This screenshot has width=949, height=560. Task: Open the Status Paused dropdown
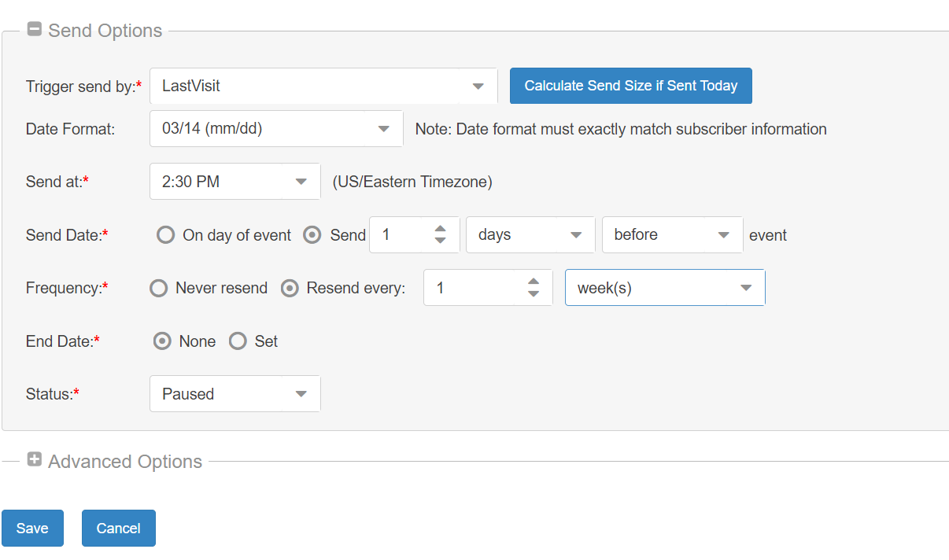click(x=234, y=394)
